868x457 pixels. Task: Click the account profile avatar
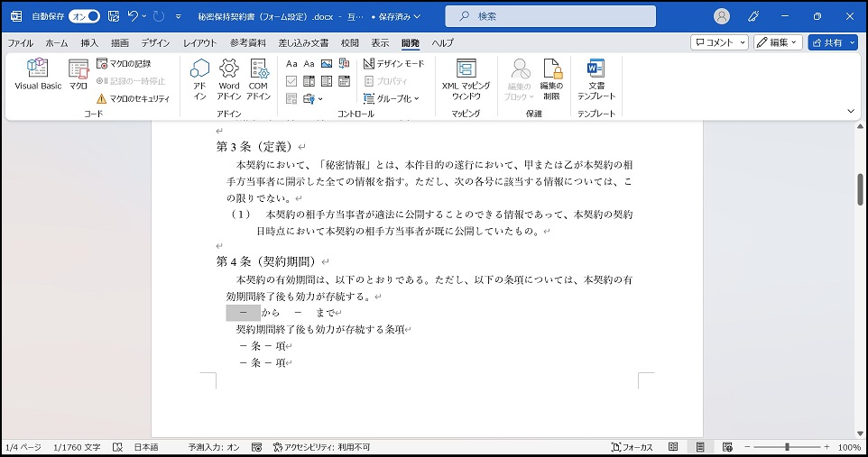tap(721, 16)
